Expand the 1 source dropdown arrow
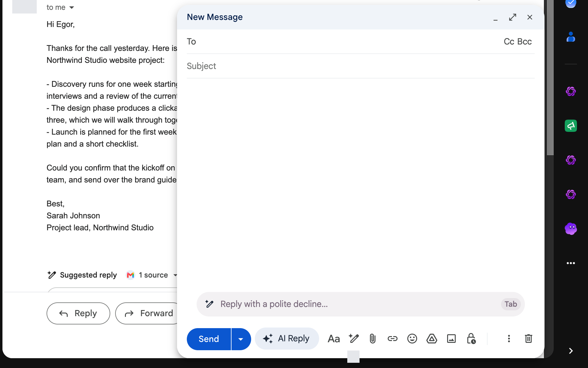588x368 pixels. pyautogui.click(x=175, y=275)
